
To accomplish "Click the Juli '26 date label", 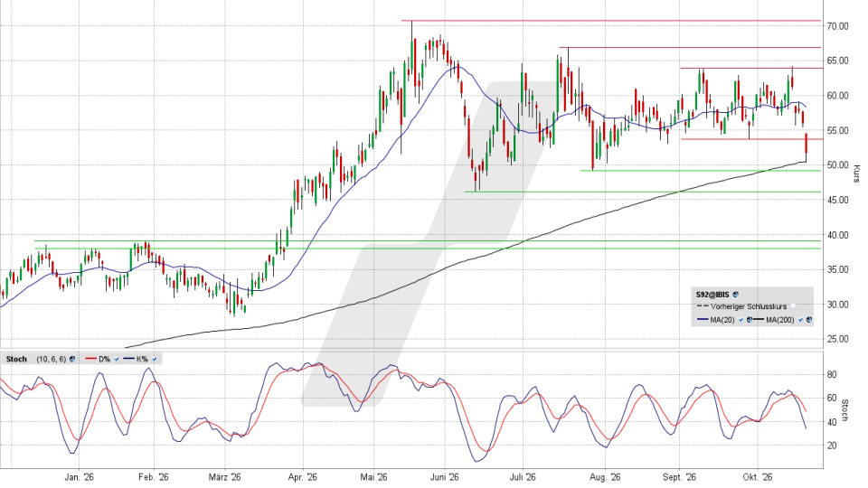I will pos(523,477).
